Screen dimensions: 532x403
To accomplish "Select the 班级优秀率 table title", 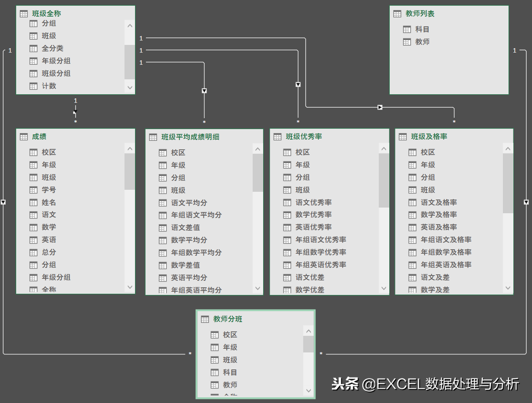I will (x=304, y=137).
